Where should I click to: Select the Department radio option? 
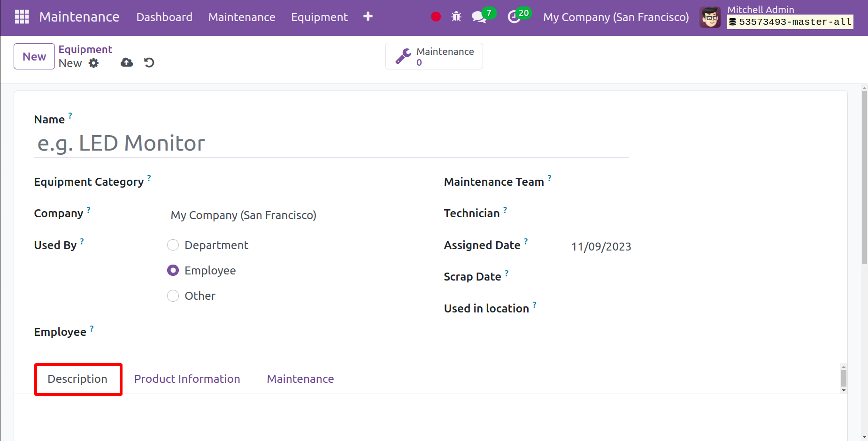coord(173,245)
